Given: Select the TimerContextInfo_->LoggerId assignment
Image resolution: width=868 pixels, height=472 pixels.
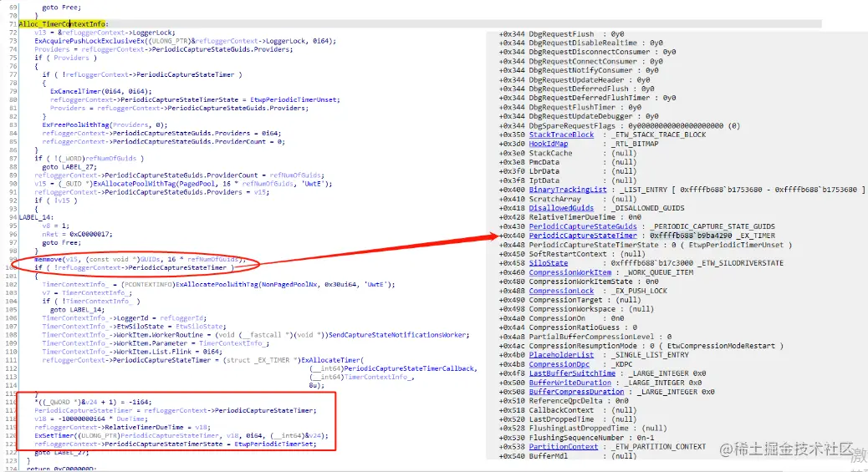Looking at the screenshot, I should coord(124,318).
